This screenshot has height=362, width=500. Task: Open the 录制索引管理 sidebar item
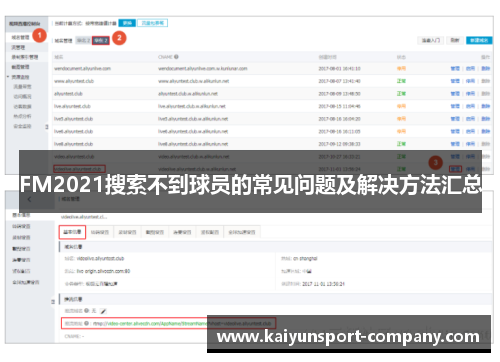[25, 57]
